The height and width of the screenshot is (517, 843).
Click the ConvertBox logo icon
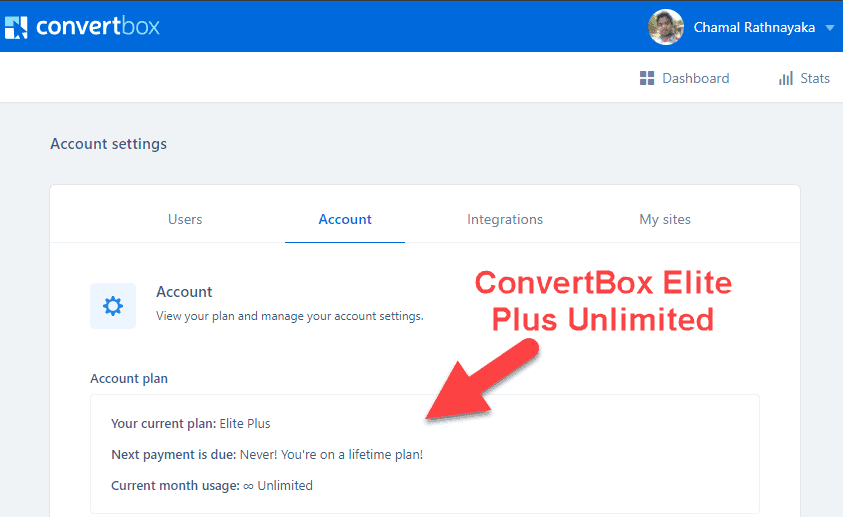16,27
